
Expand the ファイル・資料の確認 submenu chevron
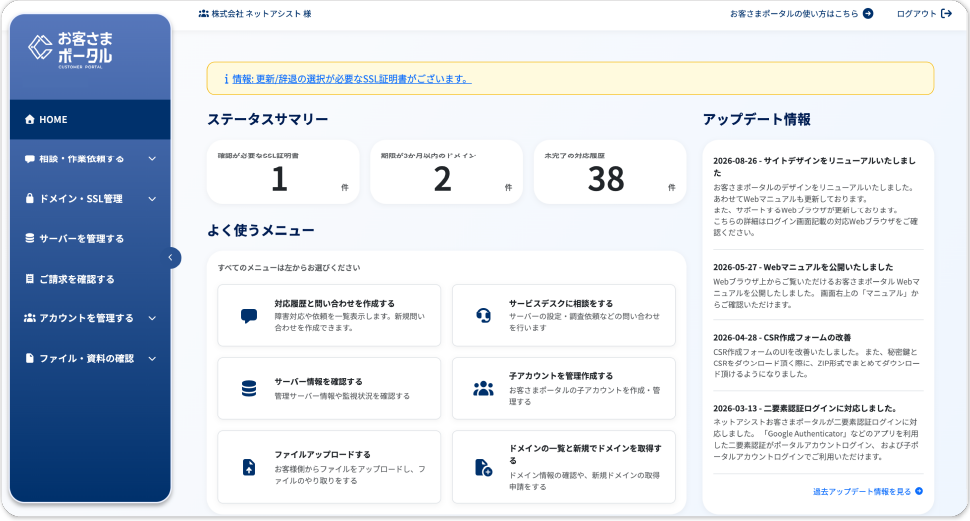[152, 358]
